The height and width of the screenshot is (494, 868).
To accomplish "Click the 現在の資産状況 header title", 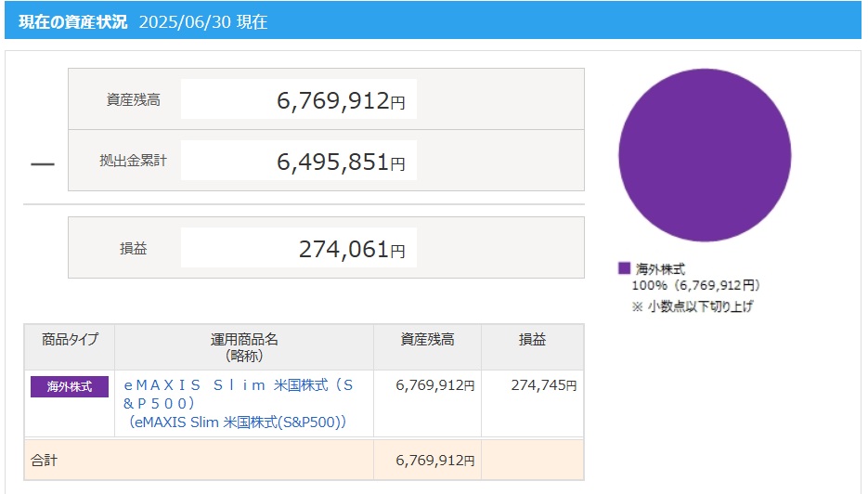I will coord(73,21).
